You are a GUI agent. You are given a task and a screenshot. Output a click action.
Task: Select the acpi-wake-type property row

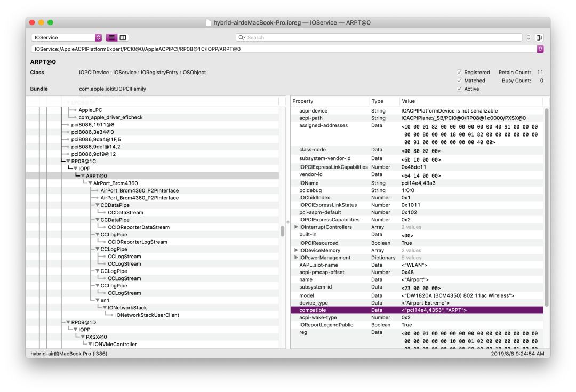tap(417, 318)
